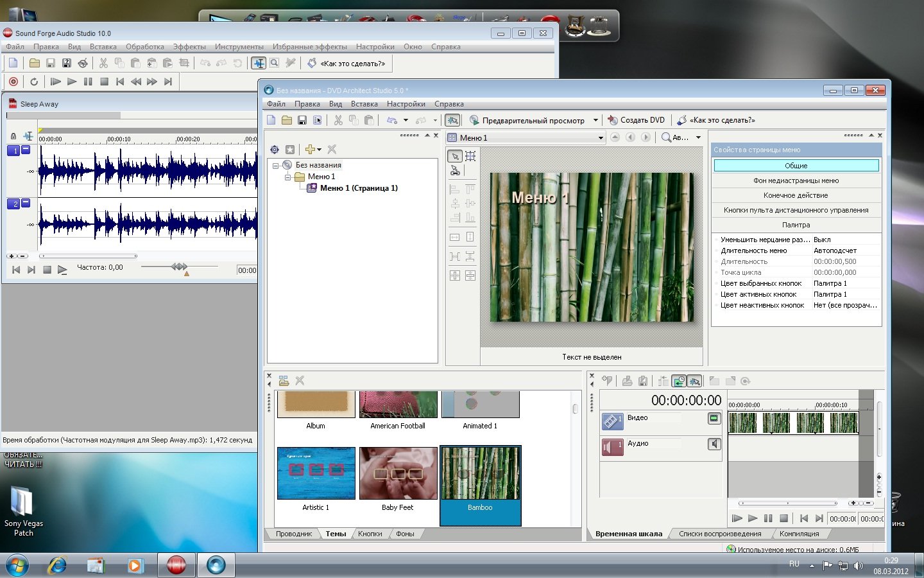Click Save icon in DVD Architect toolbar
Image resolution: width=924 pixels, height=578 pixels.
coord(302,120)
